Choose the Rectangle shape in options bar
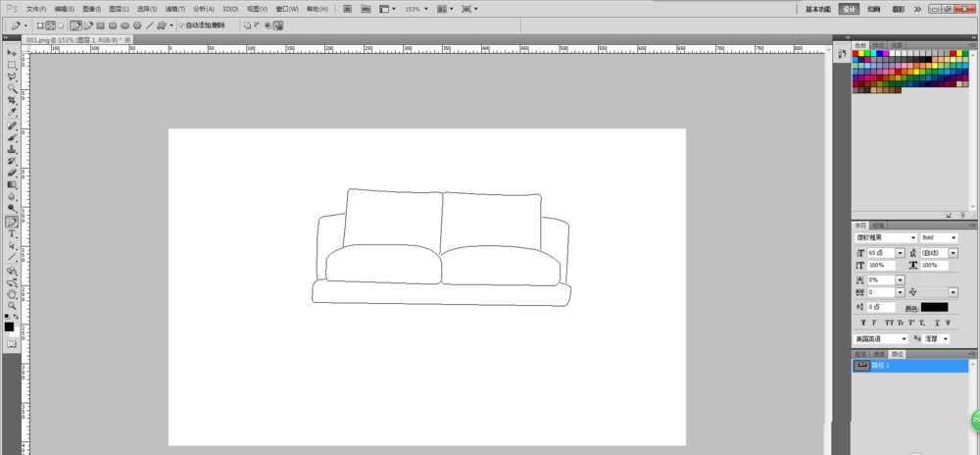980x455 pixels. tap(100, 25)
